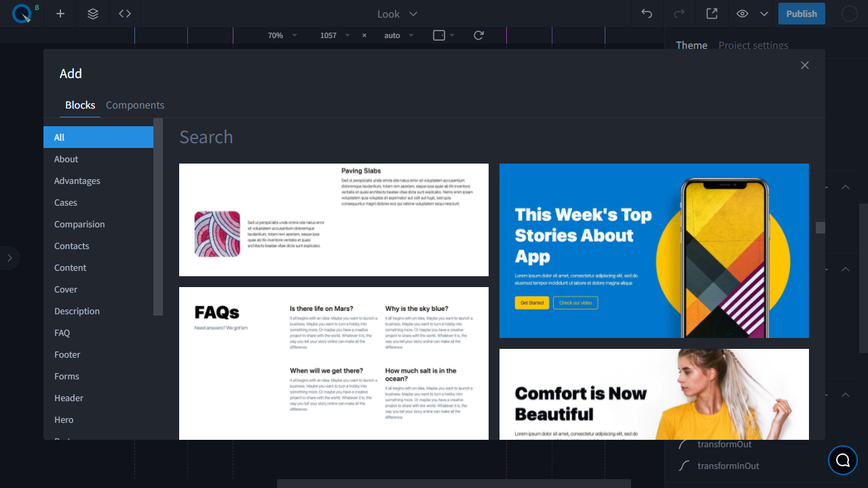Select the About category
868x488 pixels.
98,159
